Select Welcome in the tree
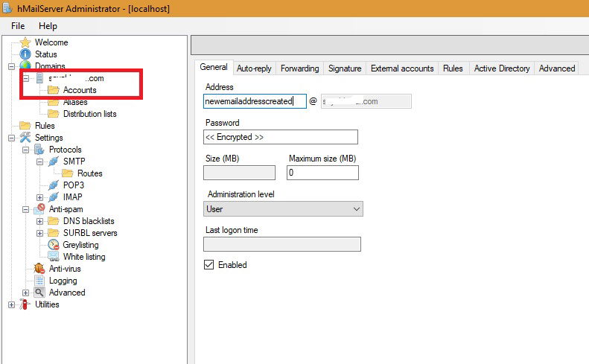This screenshot has width=589, height=364. point(51,42)
